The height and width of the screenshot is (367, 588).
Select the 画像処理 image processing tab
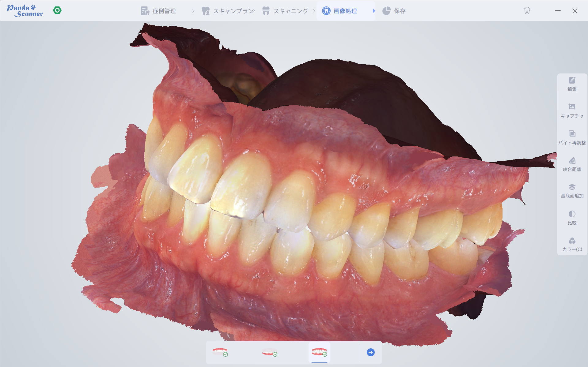pos(340,11)
